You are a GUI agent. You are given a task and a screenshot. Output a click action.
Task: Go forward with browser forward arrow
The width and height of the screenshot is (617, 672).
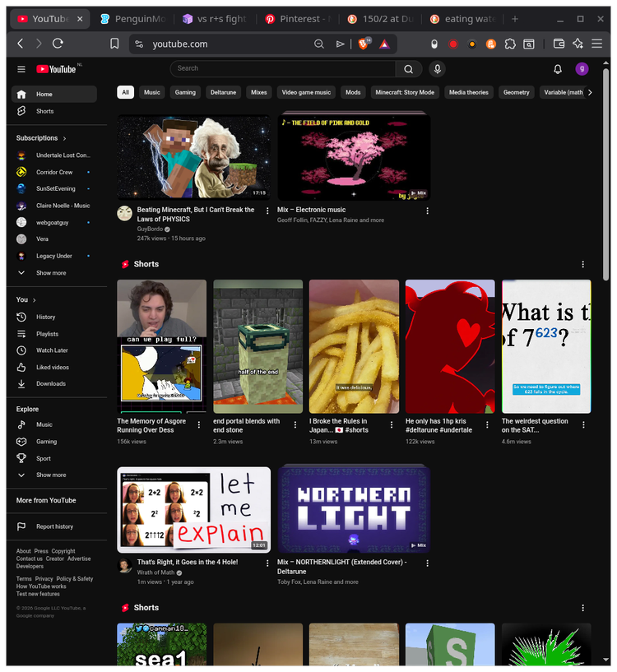[x=39, y=44]
